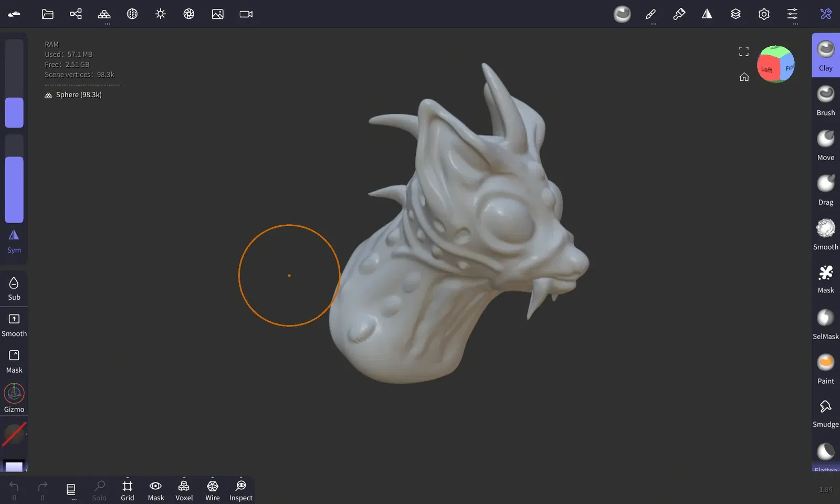840x504 pixels.
Task: Open the Files folder menu
Action: click(x=48, y=14)
